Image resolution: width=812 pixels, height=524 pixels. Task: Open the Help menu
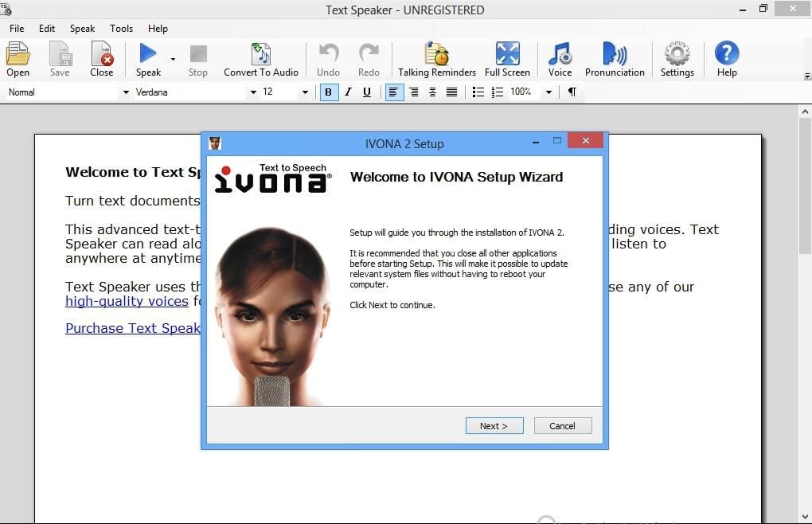click(x=158, y=29)
